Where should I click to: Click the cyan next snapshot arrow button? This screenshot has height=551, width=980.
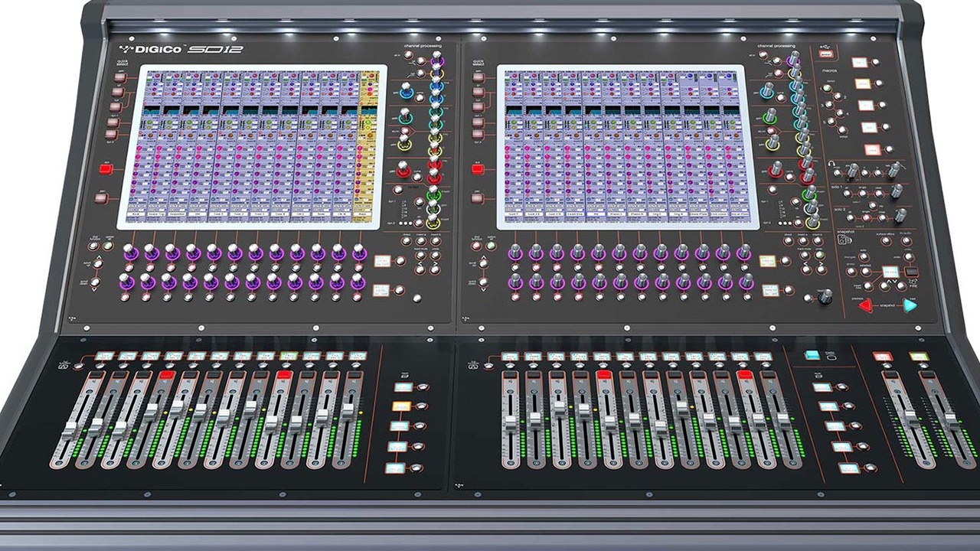pos(910,305)
